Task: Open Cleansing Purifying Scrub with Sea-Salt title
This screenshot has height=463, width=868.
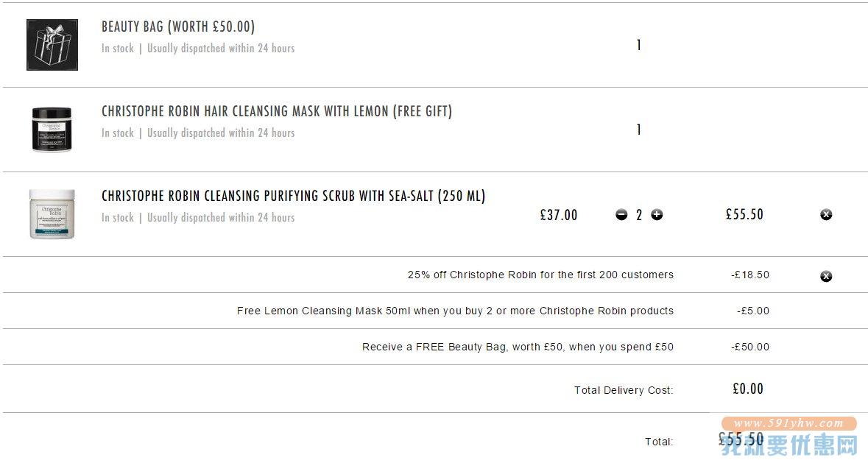Action: (294, 196)
